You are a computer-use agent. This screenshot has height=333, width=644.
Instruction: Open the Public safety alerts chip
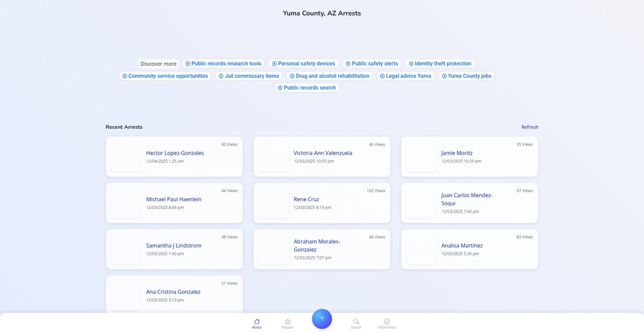coord(372,63)
